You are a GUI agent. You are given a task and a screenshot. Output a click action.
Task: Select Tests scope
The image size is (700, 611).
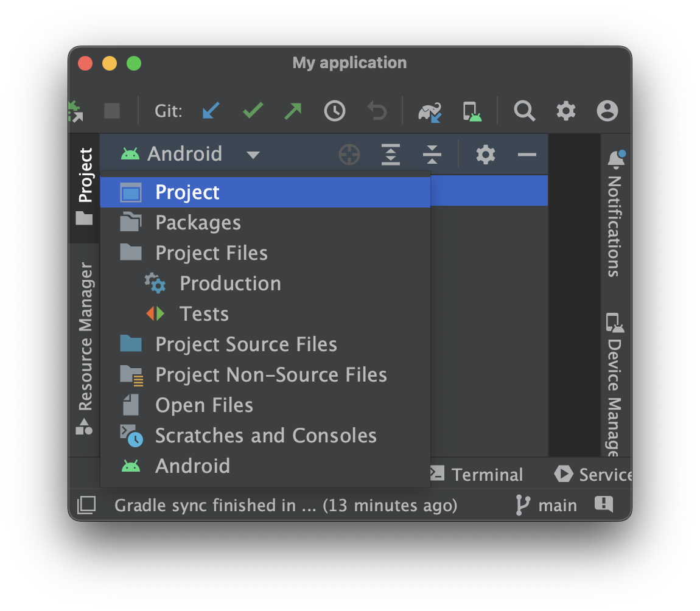(265, 314)
